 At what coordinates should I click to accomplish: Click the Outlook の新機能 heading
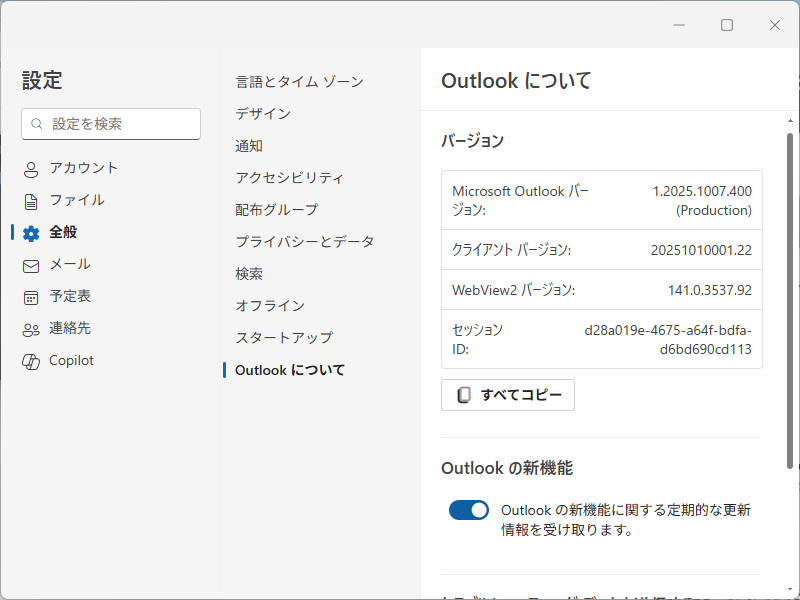coord(507,468)
